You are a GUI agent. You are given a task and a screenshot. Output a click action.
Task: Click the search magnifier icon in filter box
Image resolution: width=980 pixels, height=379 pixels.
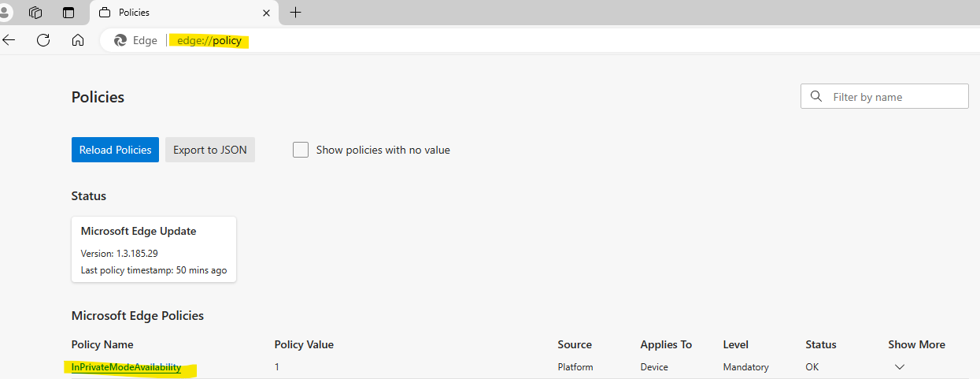[x=815, y=97]
